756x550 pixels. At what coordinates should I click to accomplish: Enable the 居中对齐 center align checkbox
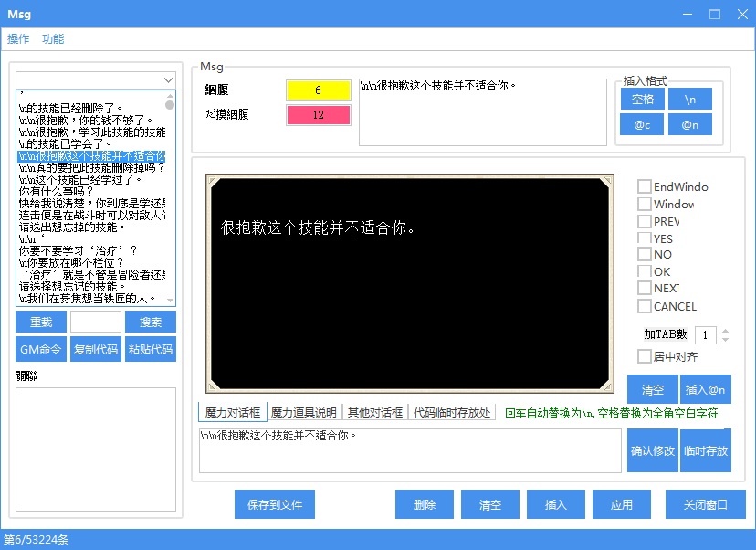click(644, 356)
